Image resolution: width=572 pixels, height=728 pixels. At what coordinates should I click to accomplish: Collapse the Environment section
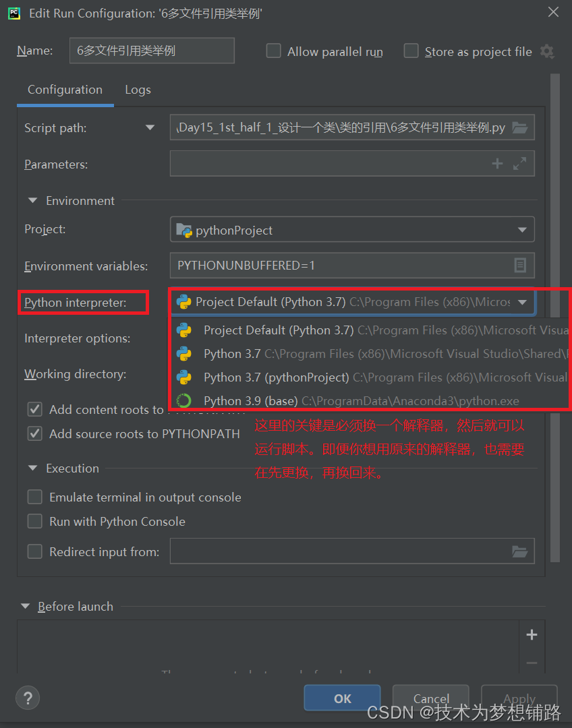pyautogui.click(x=32, y=200)
